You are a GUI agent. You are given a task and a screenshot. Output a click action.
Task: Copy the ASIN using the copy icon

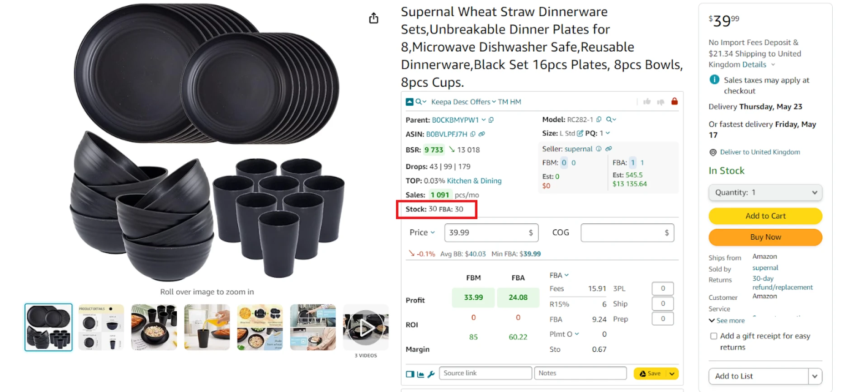click(x=473, y=134)
